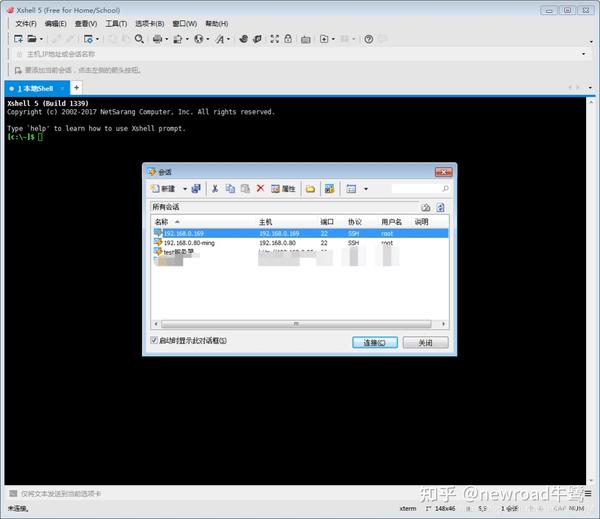
Task: Click the horizontal scrollbar in session list
Action: point(296,324)
